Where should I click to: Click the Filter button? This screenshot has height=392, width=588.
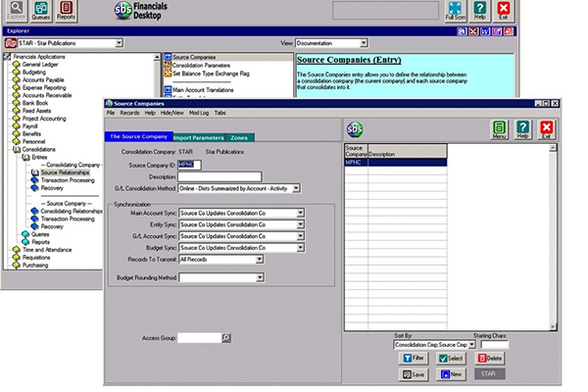tap(414, 359)
